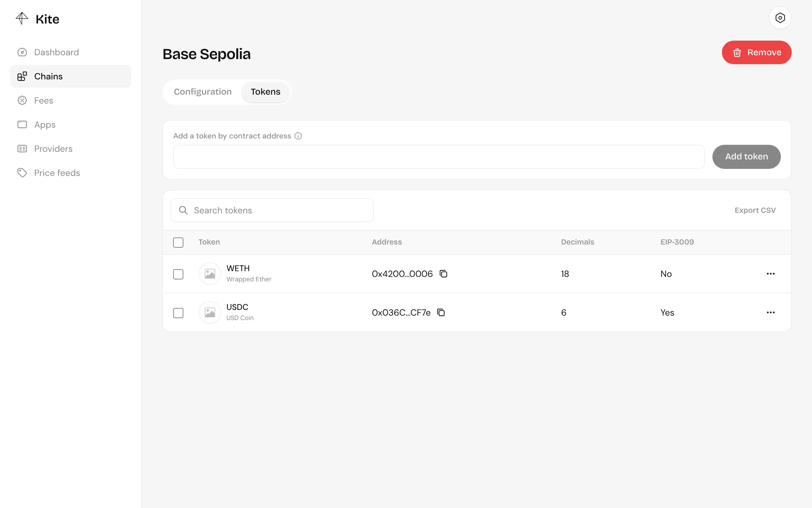
Task: Click the Price feeds tag icon
Action: click(x=22, y=173)
